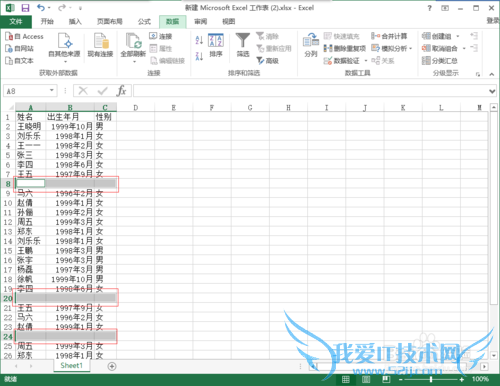The image size is (500, 386).
Task: Switch to the 公式 Formulas tab
Action: (x=144, y=22)
